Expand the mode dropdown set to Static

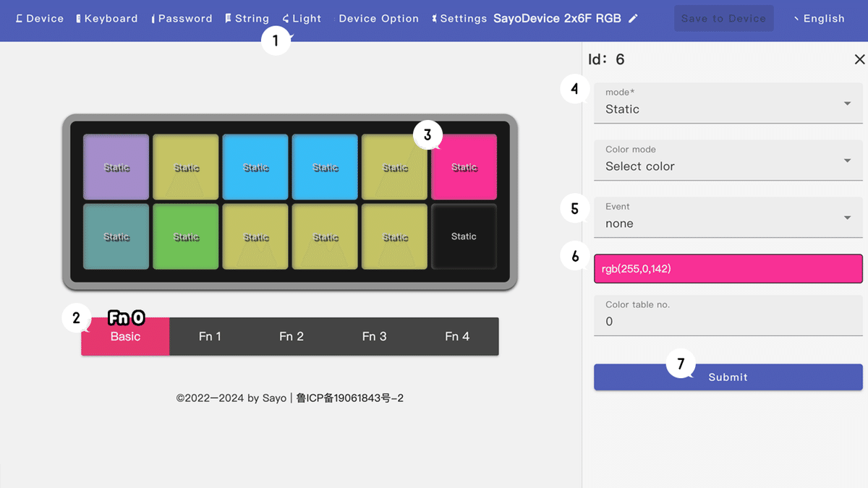pyautogui.click(x=728, y=103)
